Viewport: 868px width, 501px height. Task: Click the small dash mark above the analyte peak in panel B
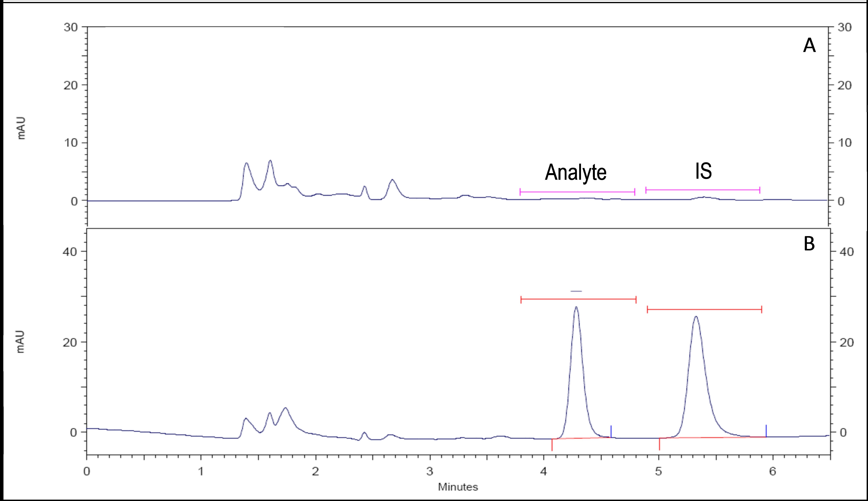(576, 291)
